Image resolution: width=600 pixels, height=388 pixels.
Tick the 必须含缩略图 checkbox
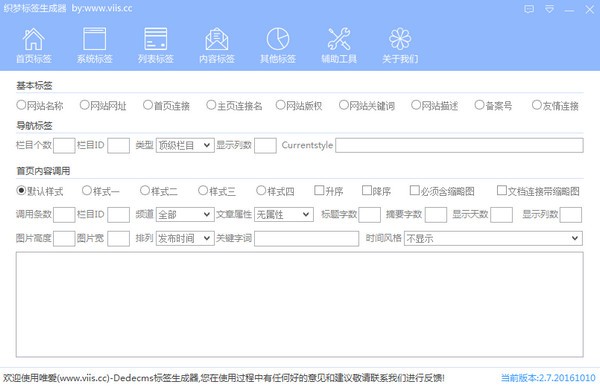coord(414,190)
